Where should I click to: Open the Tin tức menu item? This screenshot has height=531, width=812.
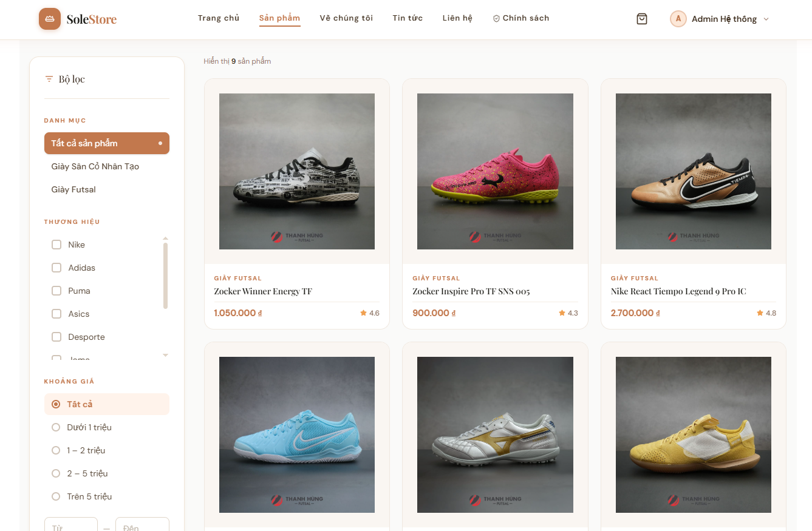point(408,18)
